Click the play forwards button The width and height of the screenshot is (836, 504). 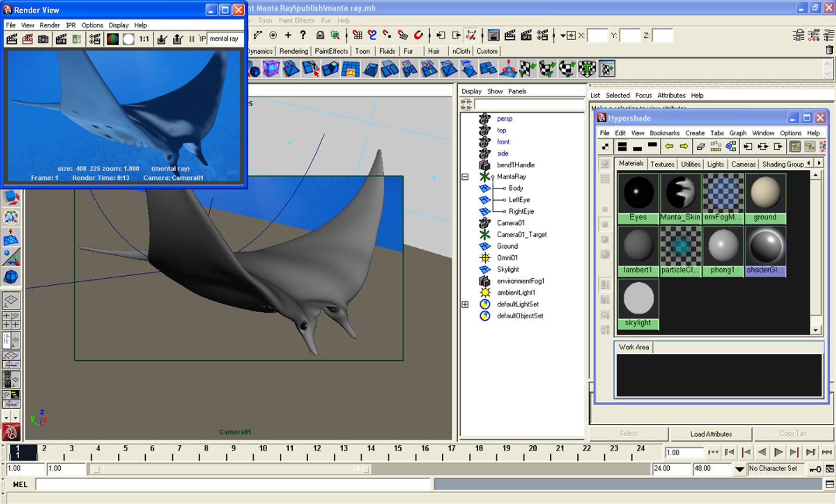778,452
